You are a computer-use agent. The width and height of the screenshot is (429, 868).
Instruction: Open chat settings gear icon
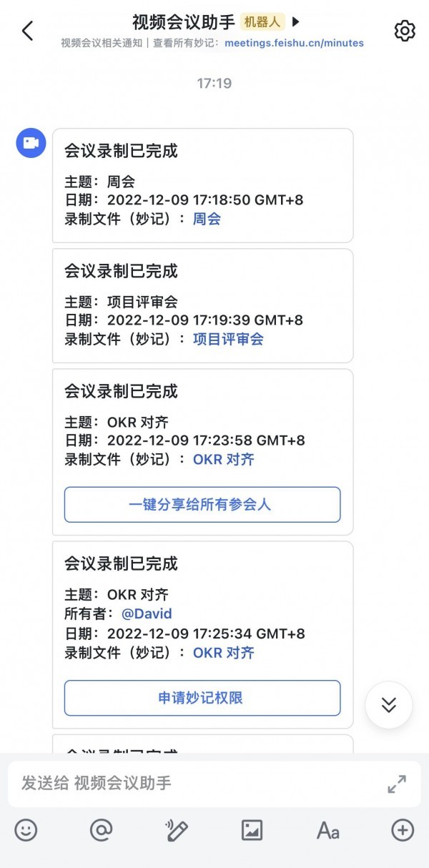(405, 31)
